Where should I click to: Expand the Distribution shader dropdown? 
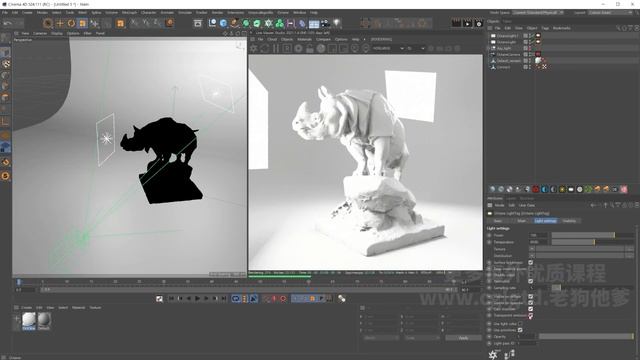pos(531,256)
